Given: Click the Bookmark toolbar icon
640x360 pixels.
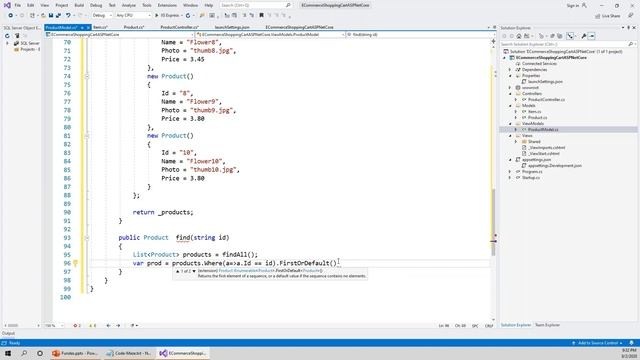Looking at the screenshot, I should [261, 16].
